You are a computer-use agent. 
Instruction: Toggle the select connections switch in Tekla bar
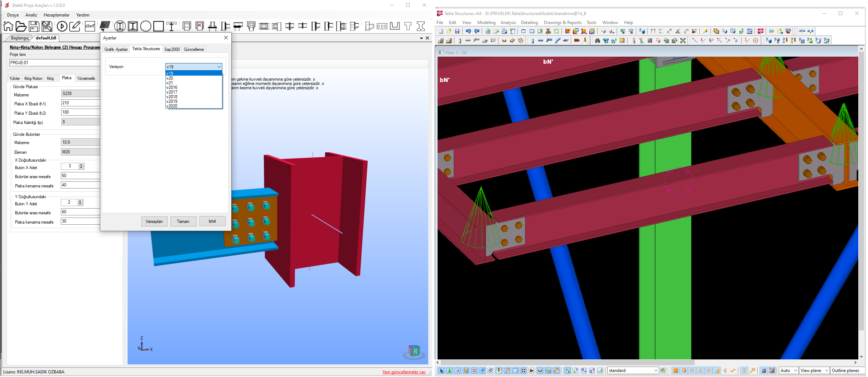click(x=449, y=371)
